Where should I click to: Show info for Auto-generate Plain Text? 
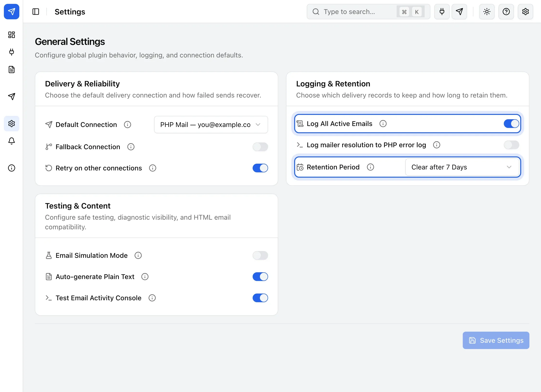tap(145, 277)
